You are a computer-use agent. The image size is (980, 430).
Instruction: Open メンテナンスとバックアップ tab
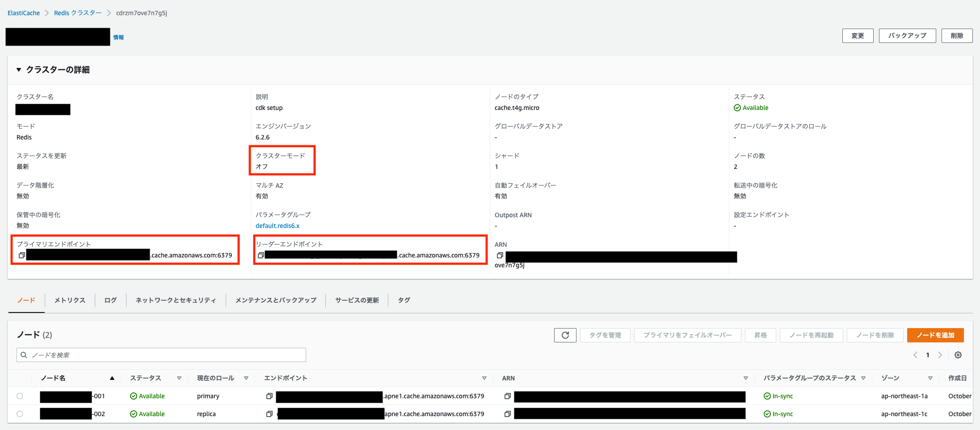click(x=276, y=300)
